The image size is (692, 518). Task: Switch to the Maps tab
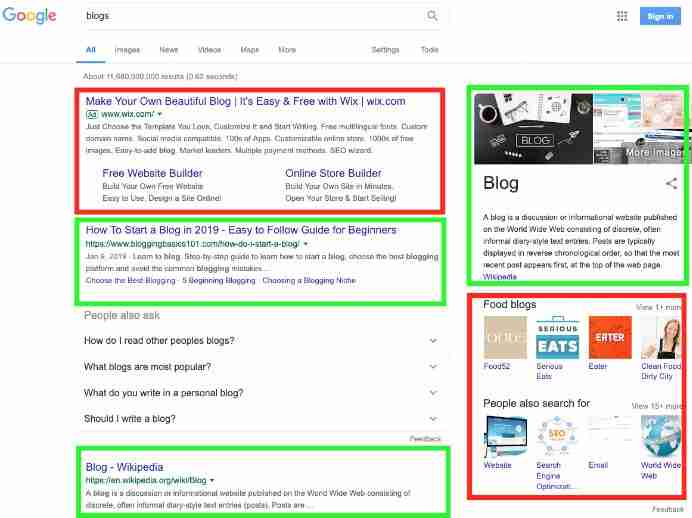249,50
